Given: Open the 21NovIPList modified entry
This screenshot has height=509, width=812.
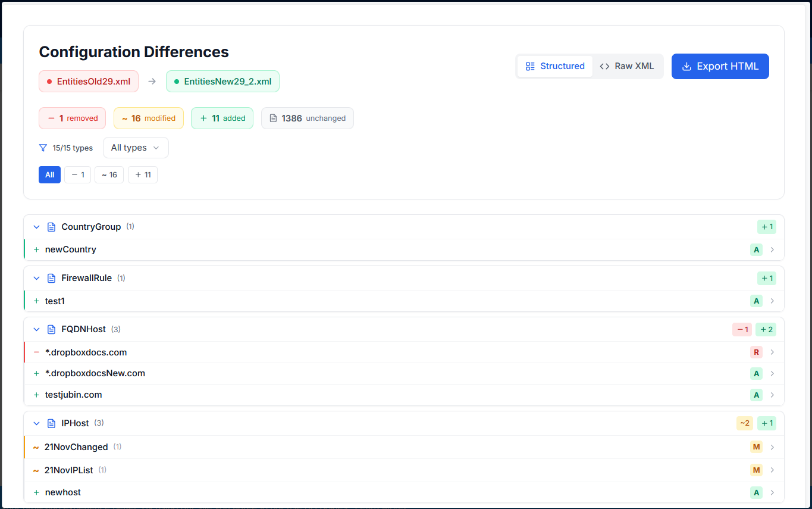Looking at the screenshot, I should [x=69, y=470].
